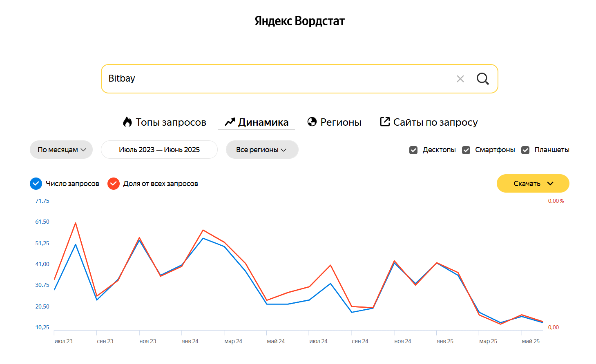
Task: Click the Яндекс Вордстат logo
Action: tap(299, 21)
